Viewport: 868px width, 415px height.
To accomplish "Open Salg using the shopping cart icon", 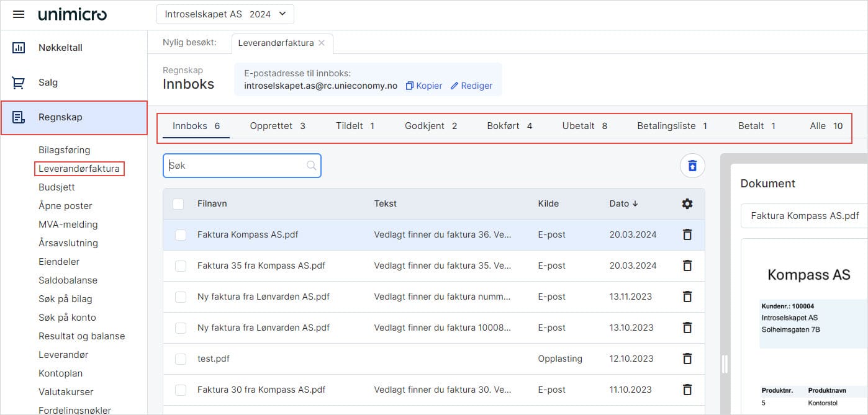I will coord(19,82).
